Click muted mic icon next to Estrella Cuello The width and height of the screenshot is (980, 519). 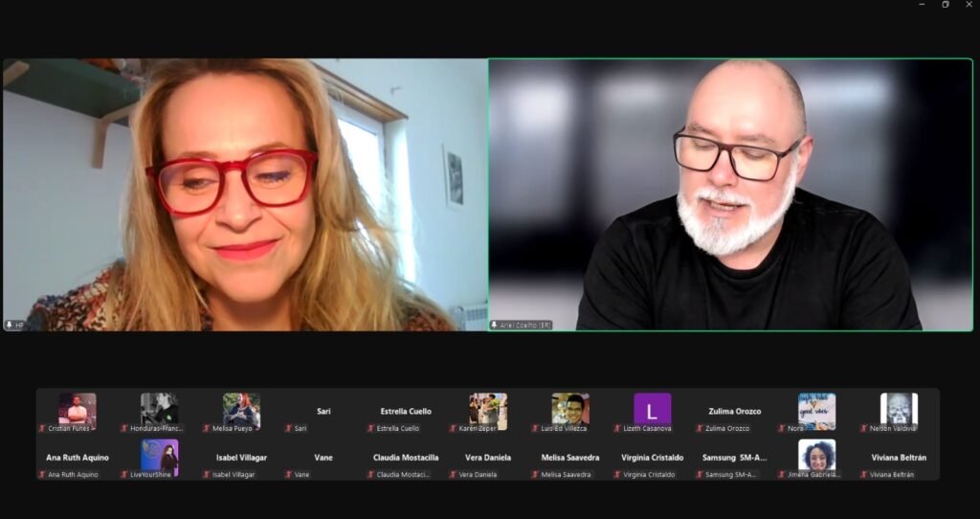tap(370, 429)
